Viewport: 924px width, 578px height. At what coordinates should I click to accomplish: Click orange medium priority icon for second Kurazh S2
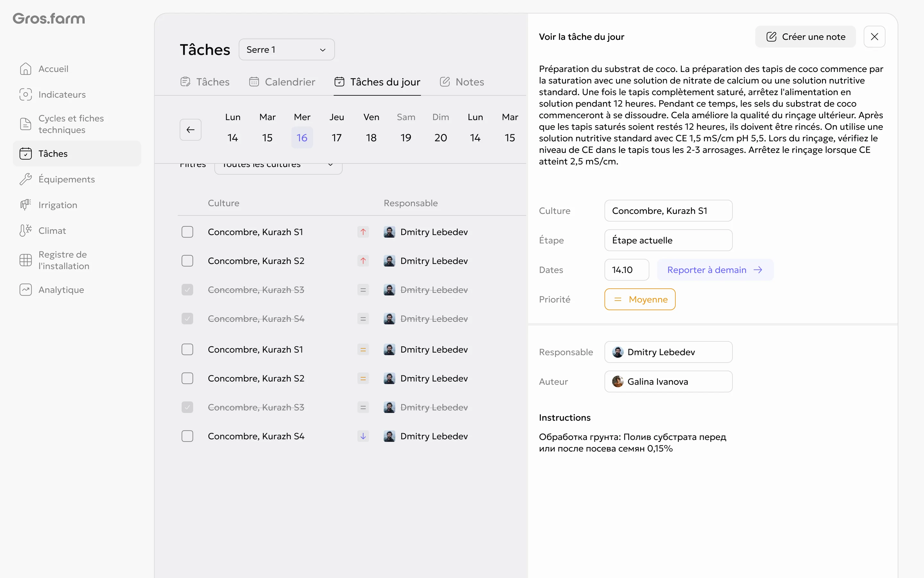pos(363,379)
